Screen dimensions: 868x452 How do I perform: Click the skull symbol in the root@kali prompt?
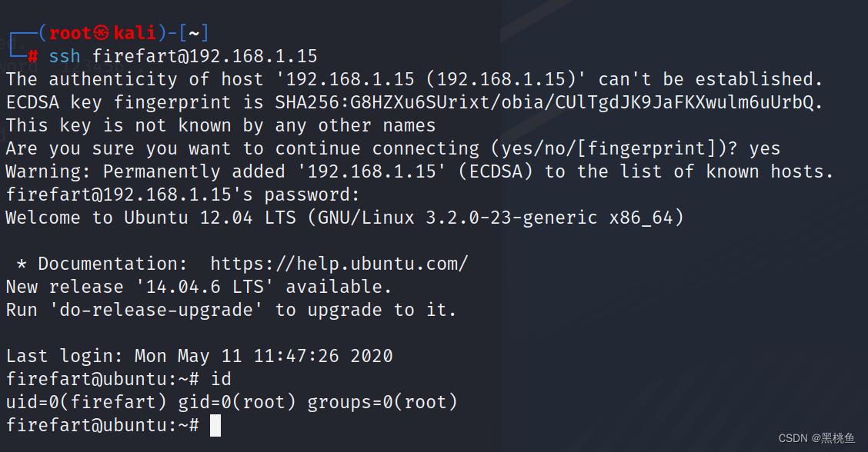point(102,33)
